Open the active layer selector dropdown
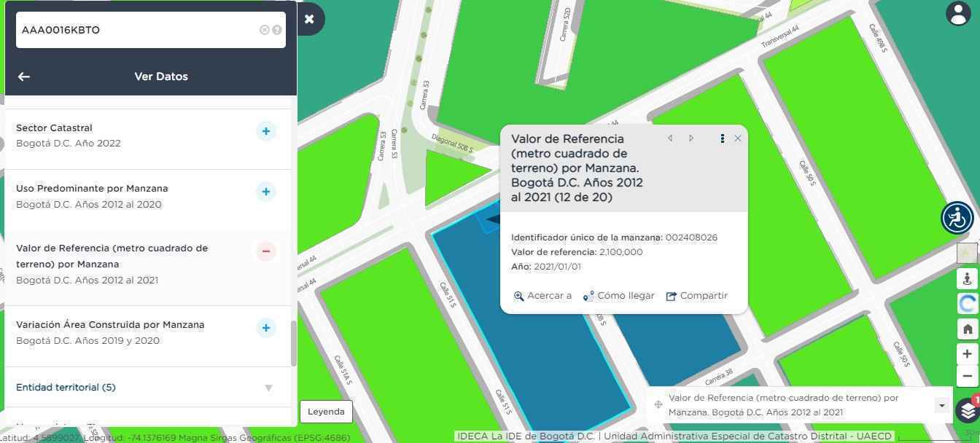Screen dimensions: 980x443 (x=941, y=405)
